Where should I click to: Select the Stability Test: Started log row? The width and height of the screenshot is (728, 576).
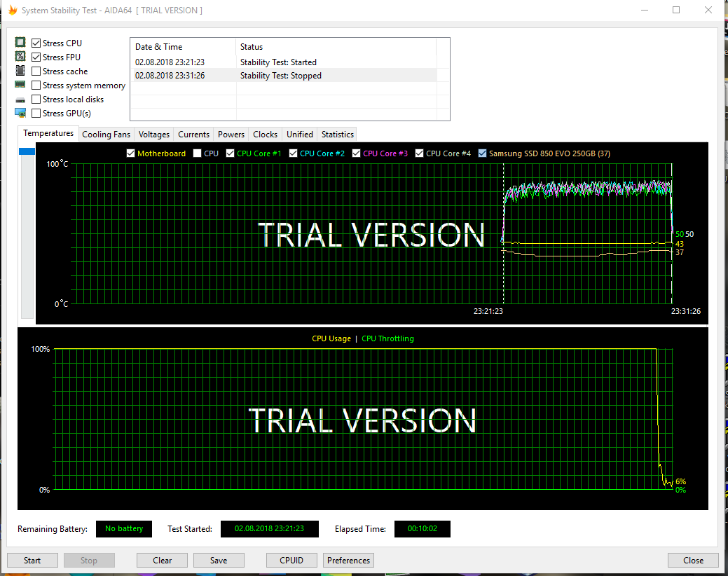tap(285, 62)
